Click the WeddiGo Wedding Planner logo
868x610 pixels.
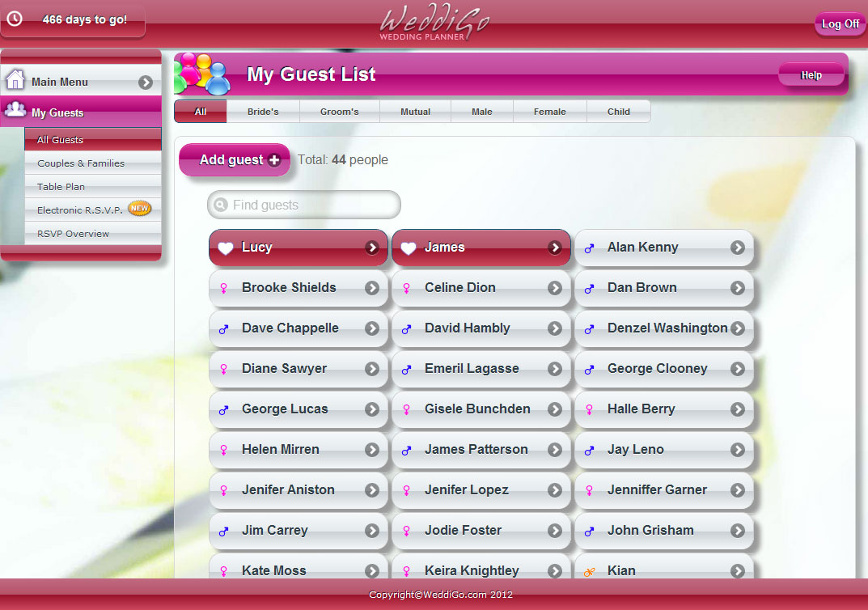click(434, 23)
